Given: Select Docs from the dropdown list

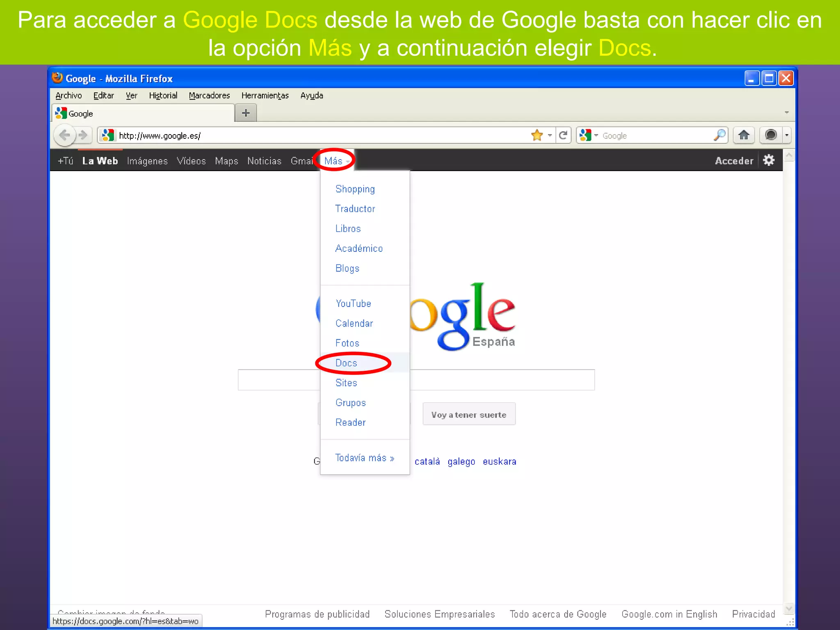Looking at the screenshot, I should [x=346, y=363].
